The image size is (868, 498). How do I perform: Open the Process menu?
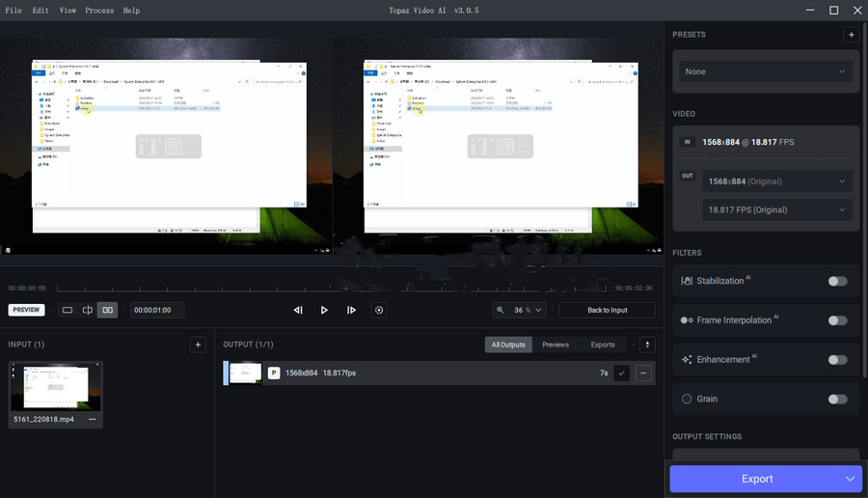(99, 10)
